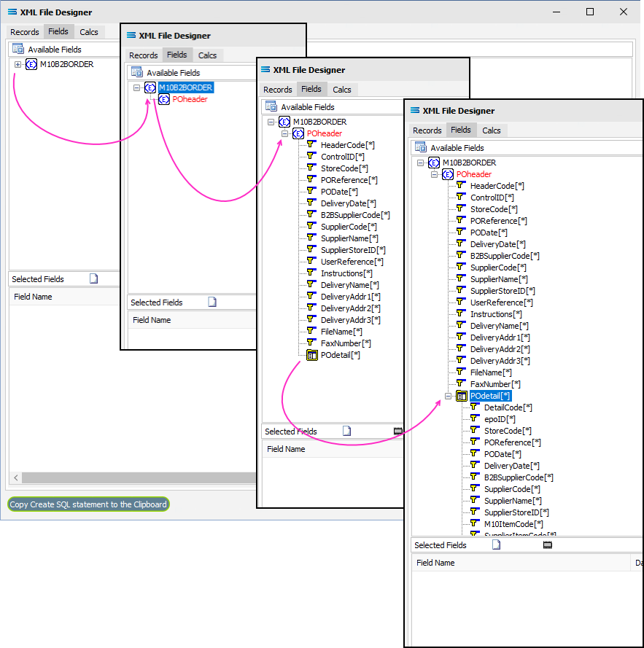
Task: Click the element icon beside the highlighted M10B2BORDER
Action: click(150, 87)
